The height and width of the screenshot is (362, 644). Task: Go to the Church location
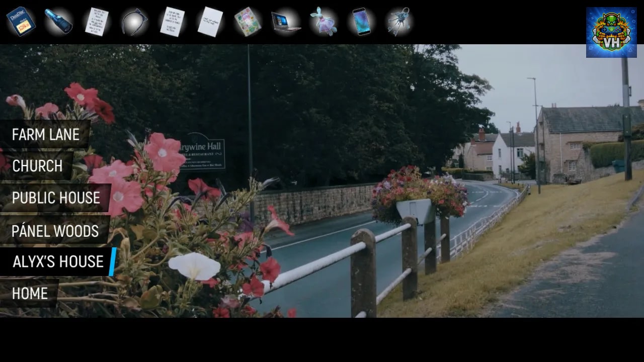(x=37, y=166)
